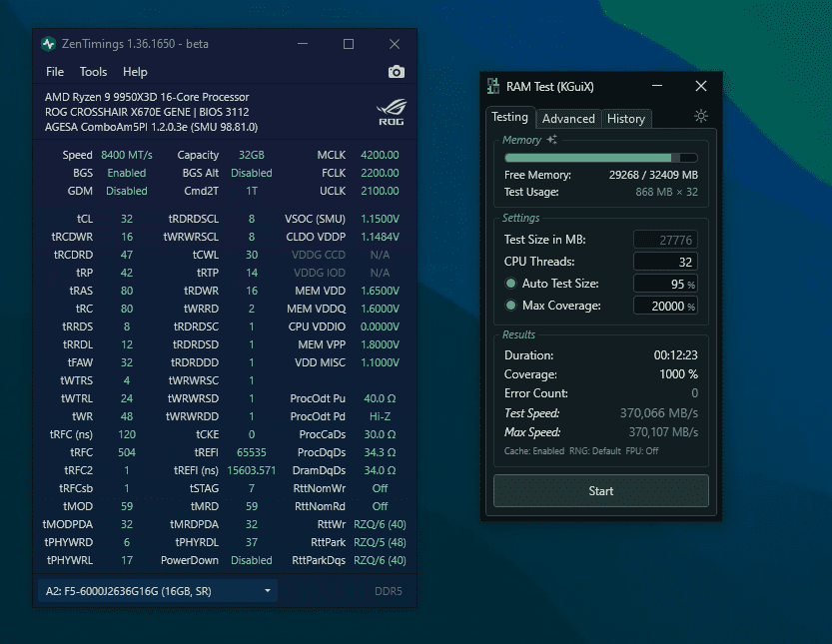
Task: Click the tRFC value 504
Action: point(127,452)
